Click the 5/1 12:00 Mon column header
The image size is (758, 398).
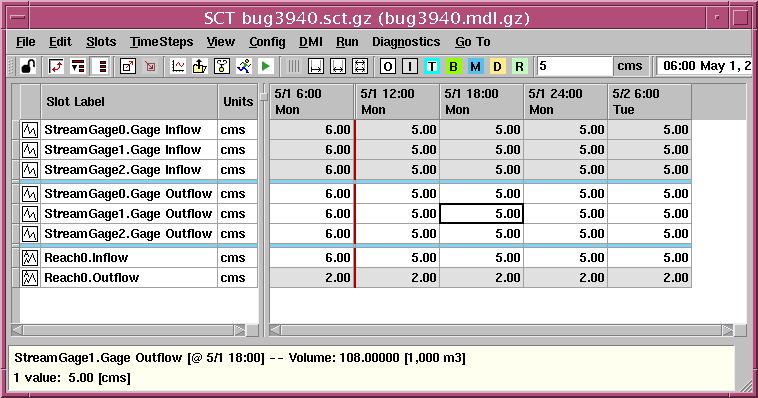[x=397, y=102]
